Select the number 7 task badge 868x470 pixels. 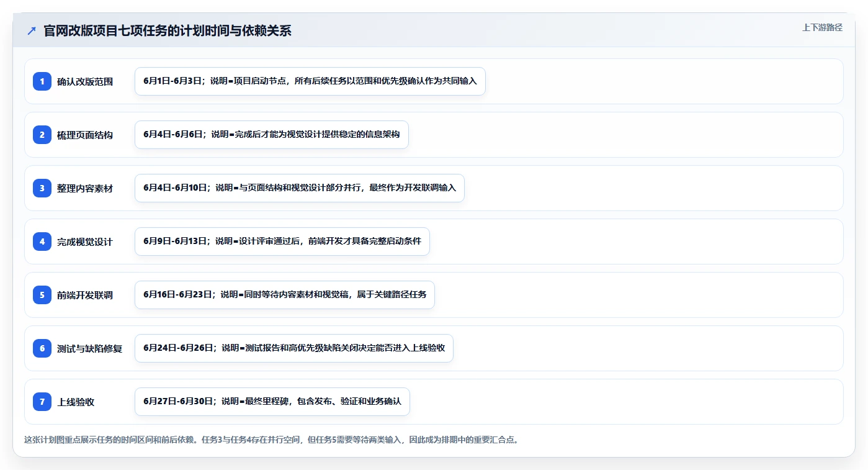tap(42, 402)
